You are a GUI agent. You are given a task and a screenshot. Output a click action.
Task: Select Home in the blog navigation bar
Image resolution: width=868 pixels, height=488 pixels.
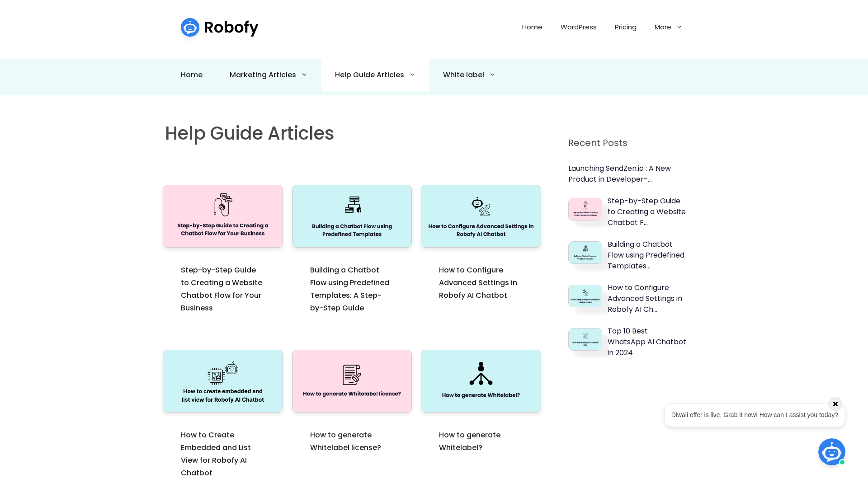pos(191,75)
